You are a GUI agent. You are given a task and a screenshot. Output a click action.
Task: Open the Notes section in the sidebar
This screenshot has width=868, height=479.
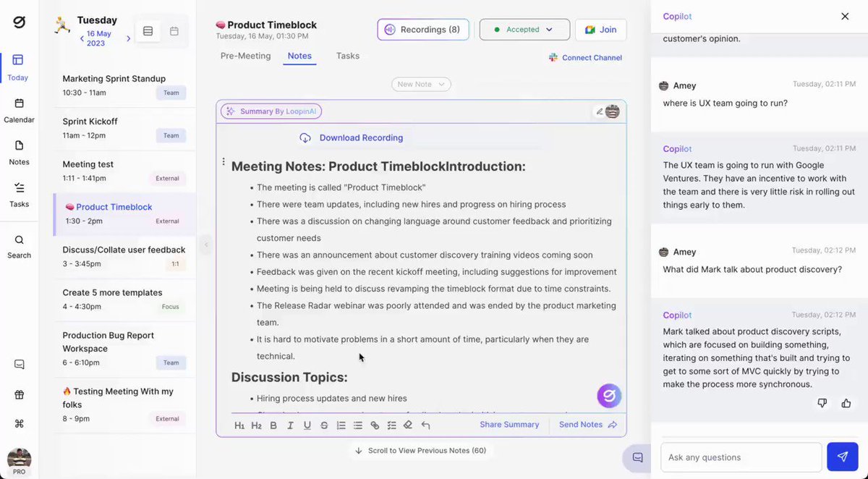pos(19,153)
